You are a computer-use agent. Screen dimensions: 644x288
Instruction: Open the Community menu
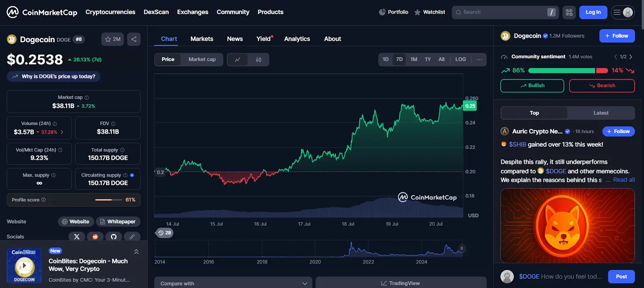[x=233, y=12]
